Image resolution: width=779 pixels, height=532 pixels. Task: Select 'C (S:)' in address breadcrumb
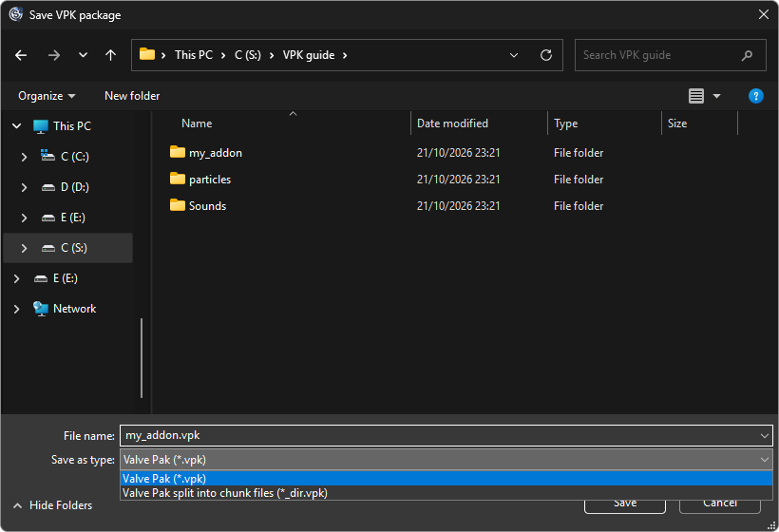coord(247,55)
